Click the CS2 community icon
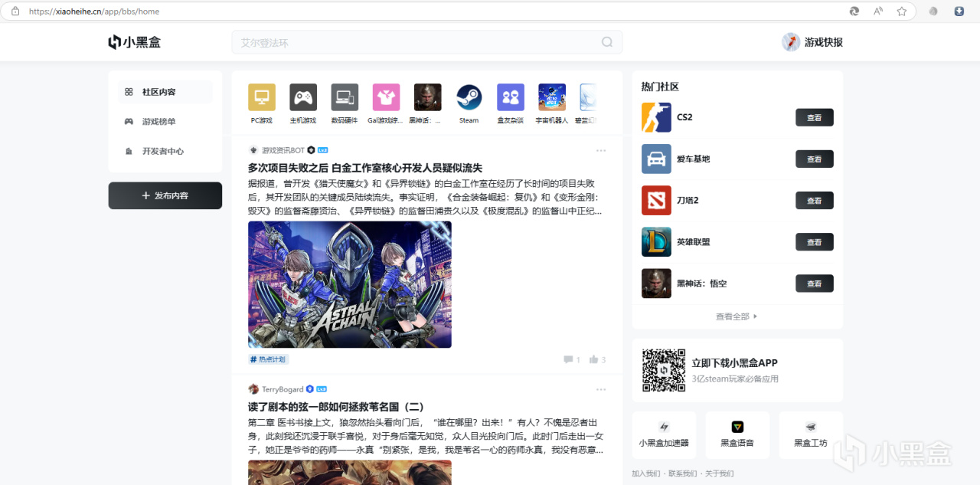The image size is (980, 485). pyautogui.click(x=656, y=117)
